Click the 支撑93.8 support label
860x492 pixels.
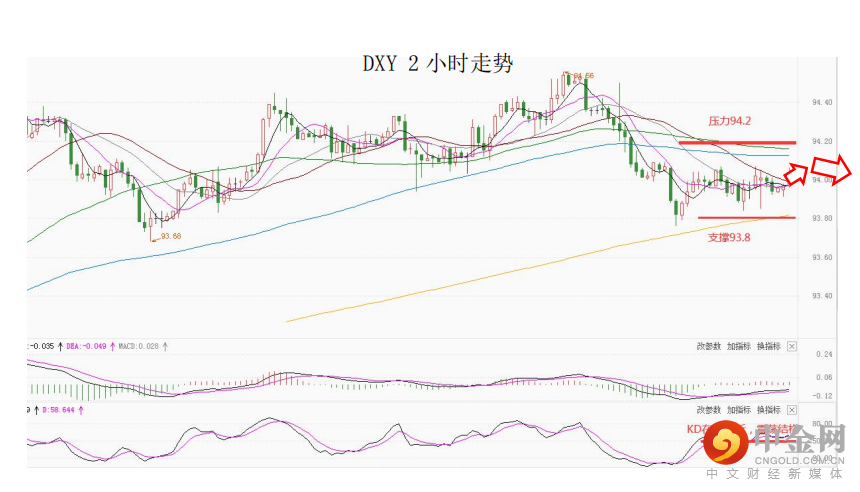point(728,237)
